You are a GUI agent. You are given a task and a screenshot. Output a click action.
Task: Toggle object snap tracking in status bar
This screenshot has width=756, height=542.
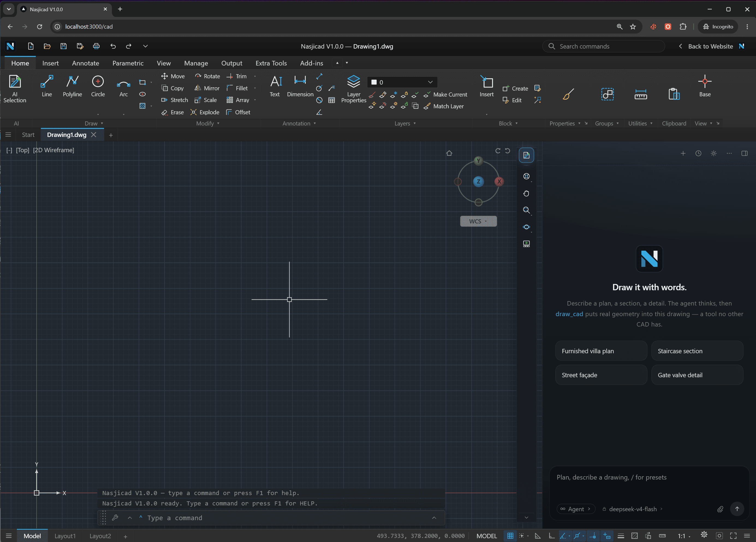(x=593, y=536)
